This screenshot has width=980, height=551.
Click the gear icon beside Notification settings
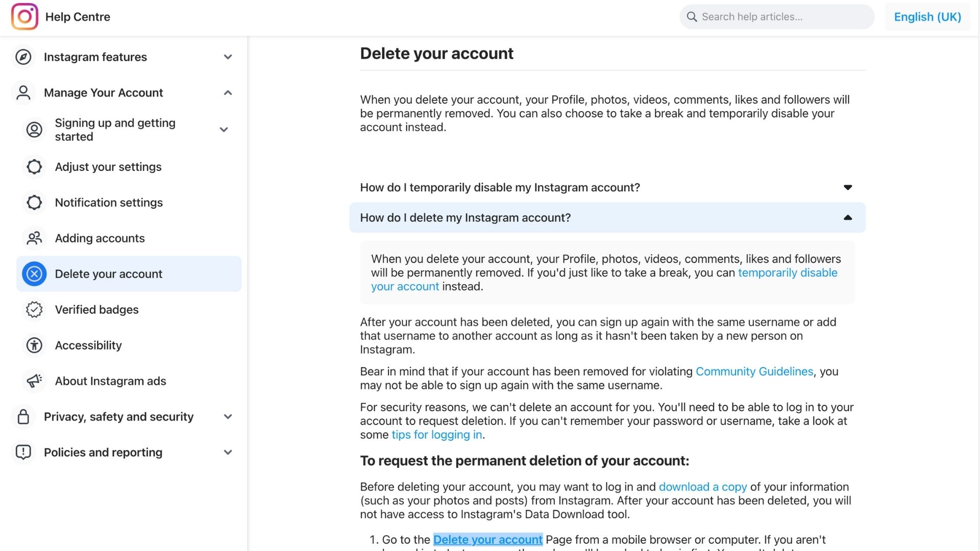(34, 203)
